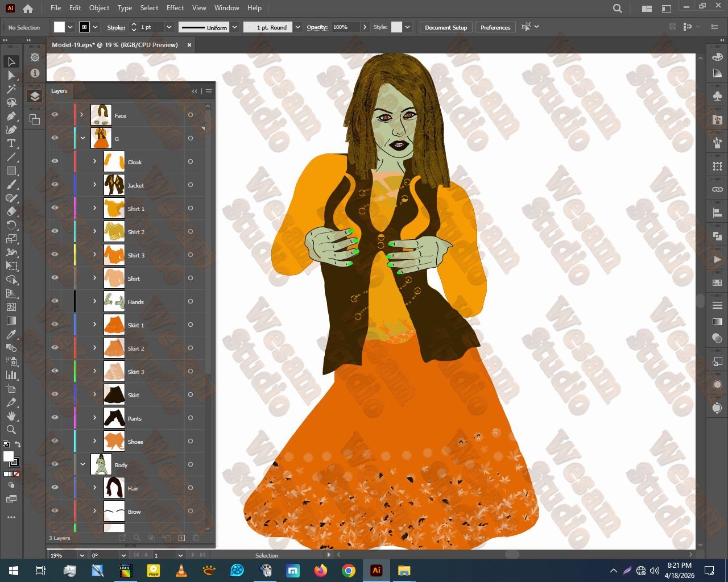Image resolution: width=728 pixels, height=582 pixels.
Task: Toggle visibility of Jacket layer
Action: pos(55,185)
